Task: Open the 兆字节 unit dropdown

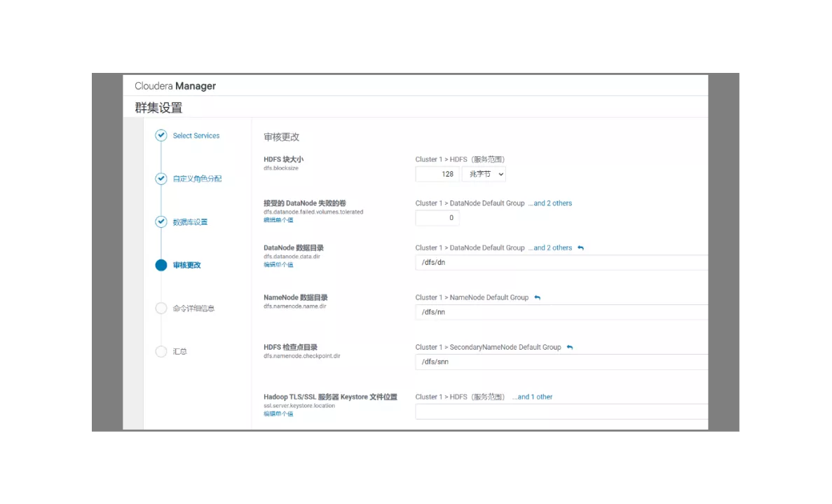Action: point(484,174)
